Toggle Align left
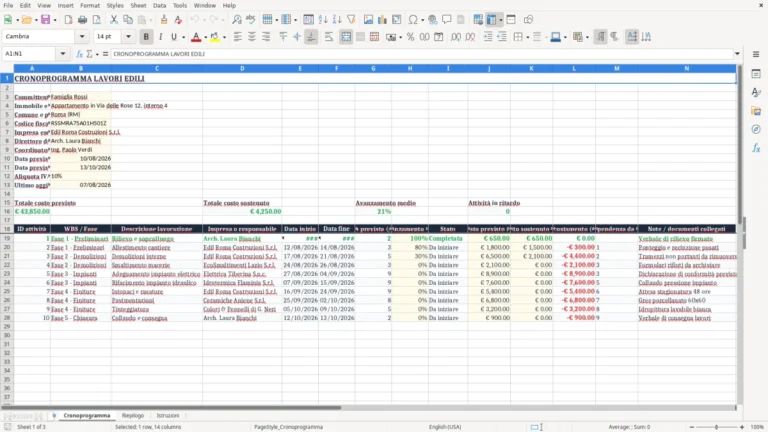 tap(238, 37)
